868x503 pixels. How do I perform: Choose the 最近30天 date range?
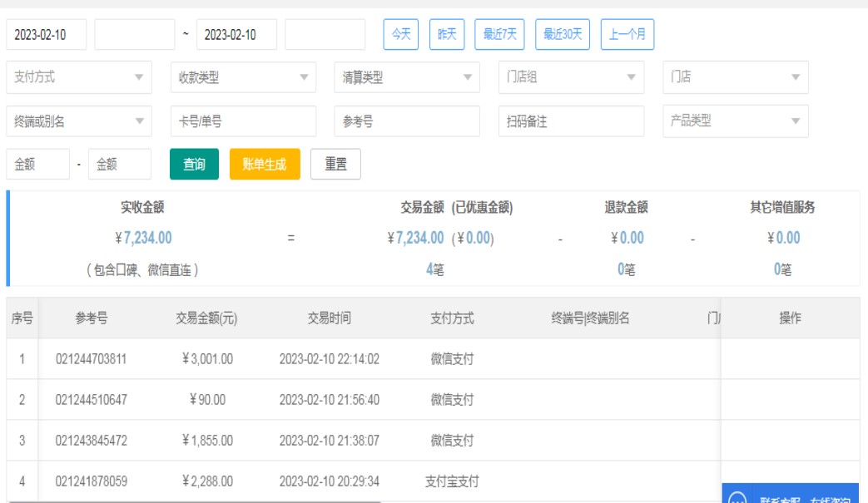(562, 34)
